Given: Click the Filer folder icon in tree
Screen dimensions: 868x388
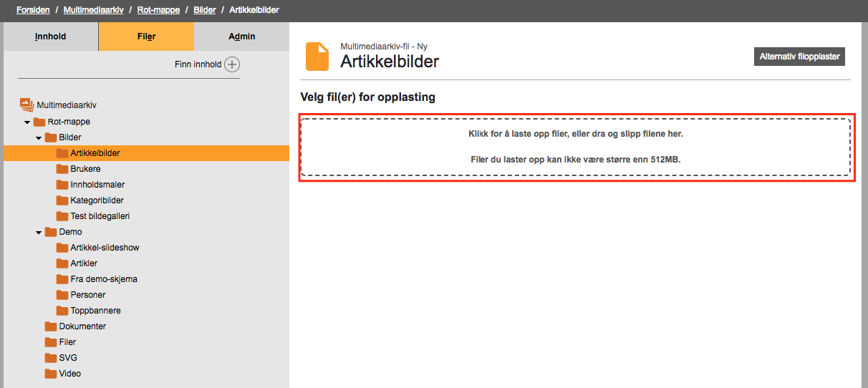Looking at the screenshot, I should click(x=51, y=342).
